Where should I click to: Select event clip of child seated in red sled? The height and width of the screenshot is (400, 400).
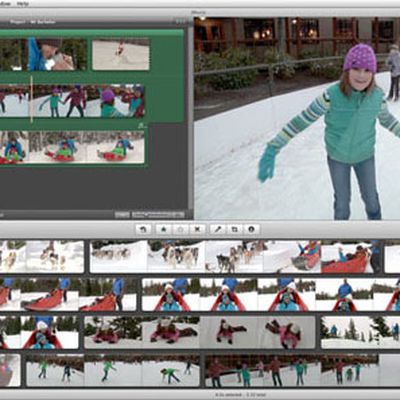(271, 295)
